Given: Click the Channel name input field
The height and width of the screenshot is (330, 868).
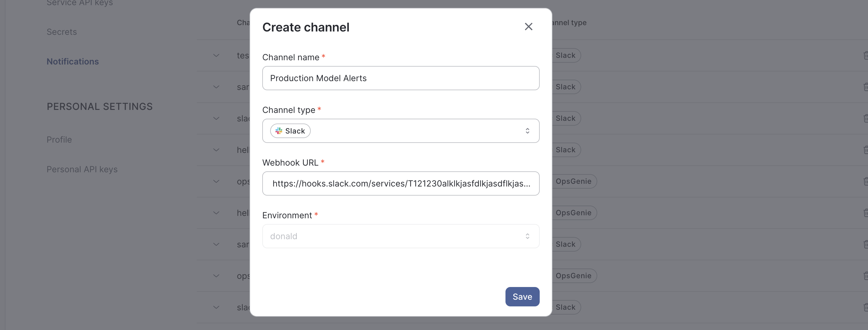Looking at the screenshot, I should pyautogui.click(x=400, y=78).
